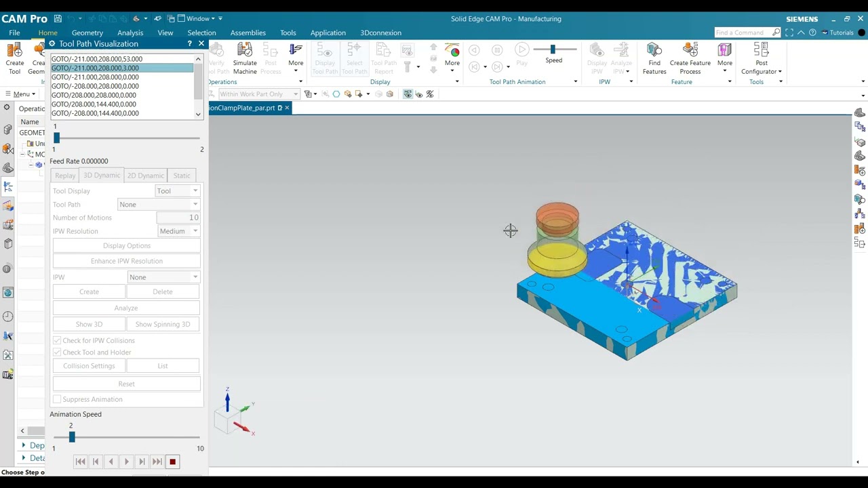Click the Play tool path animation icon
The height and width of the screenshot is (488, 868).
tap(521, 49)
